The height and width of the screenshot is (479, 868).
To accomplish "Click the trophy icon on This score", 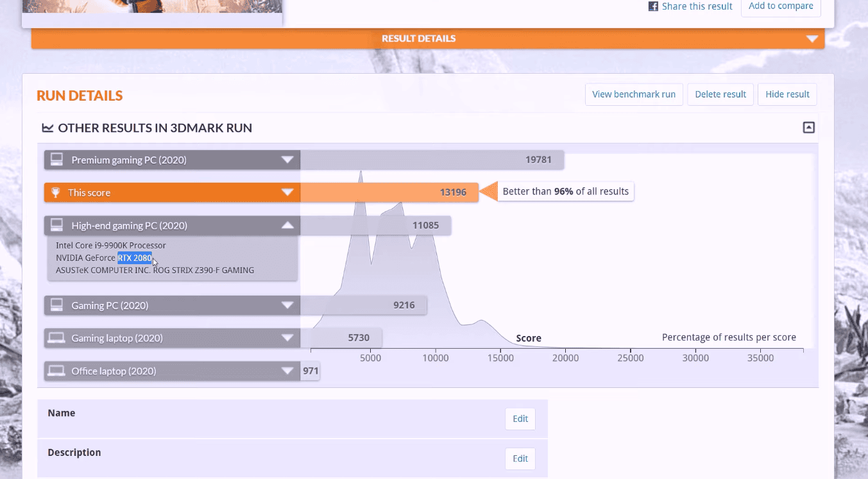I will coord(56,192).
